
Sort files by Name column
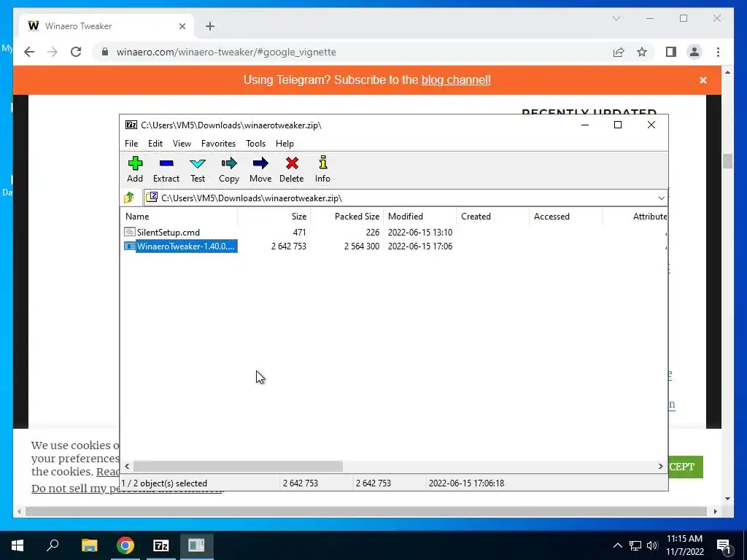[179, 216]
